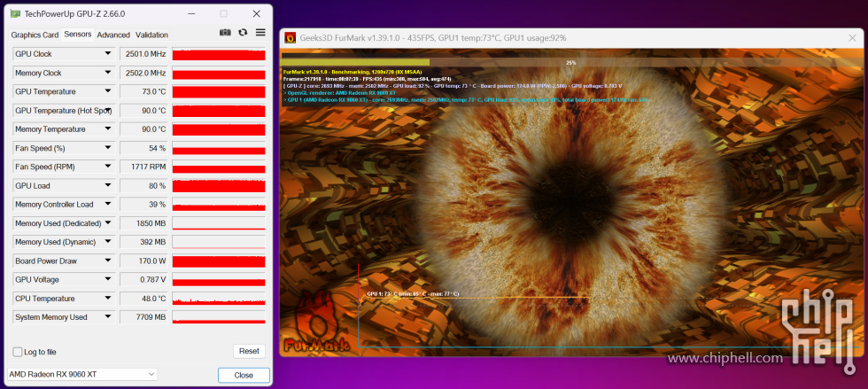
Task: Select the Sensors tab
Action: pos(78,35)
